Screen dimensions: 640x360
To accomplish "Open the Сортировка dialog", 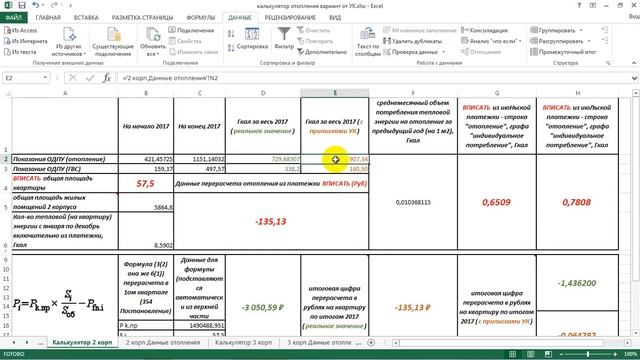I will [x=252, y=39].
